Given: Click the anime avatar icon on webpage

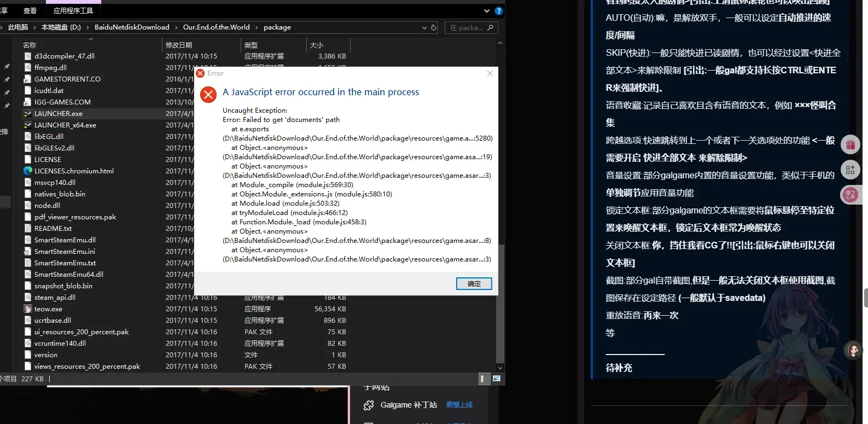Looking at the screenshot, I should [853, 350].
